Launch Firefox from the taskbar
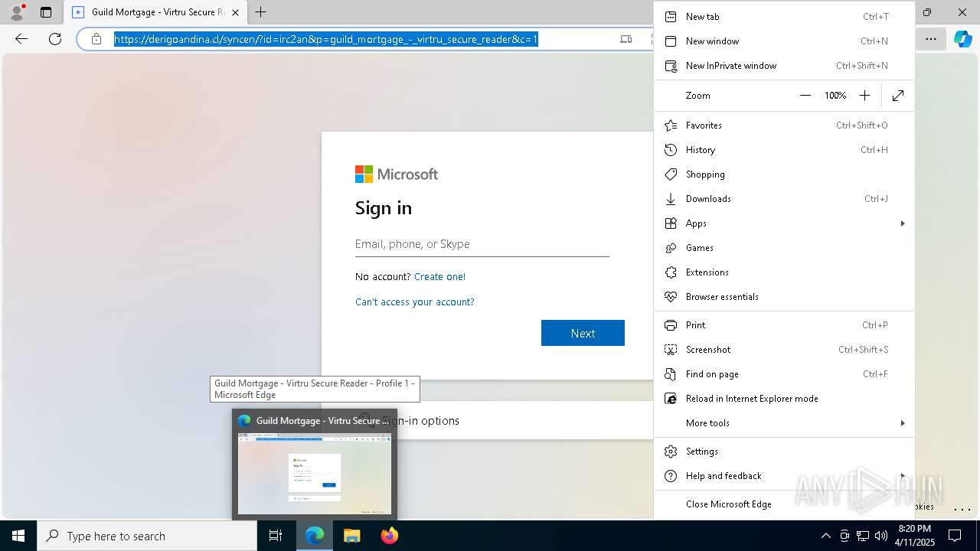980x551 pixels. pos(389,536)
